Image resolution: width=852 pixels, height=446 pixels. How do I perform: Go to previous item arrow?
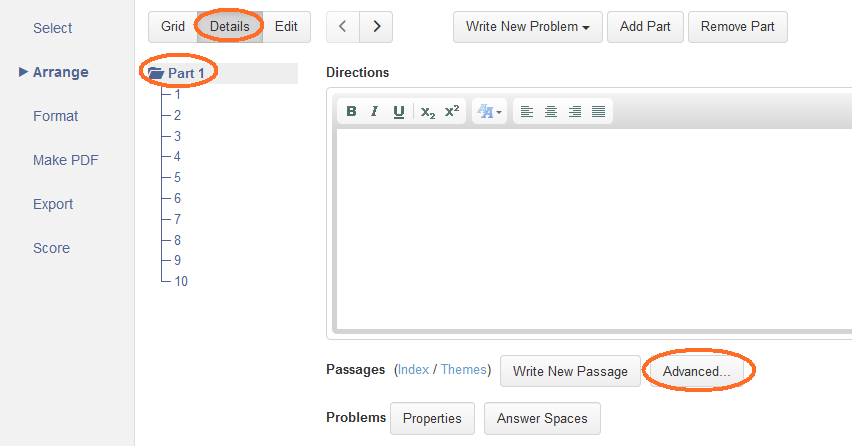tap(343, 27)
